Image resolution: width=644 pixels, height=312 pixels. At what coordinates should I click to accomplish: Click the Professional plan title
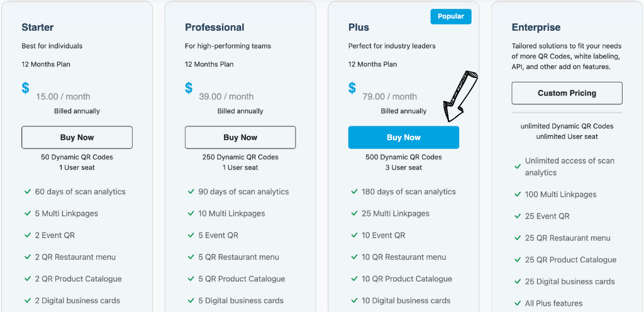pyautogui.click(x=214, y=28)
